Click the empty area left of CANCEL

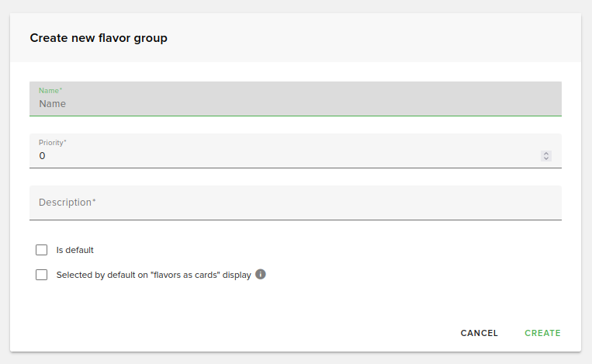pyautogui.click(x=233, y=333)
